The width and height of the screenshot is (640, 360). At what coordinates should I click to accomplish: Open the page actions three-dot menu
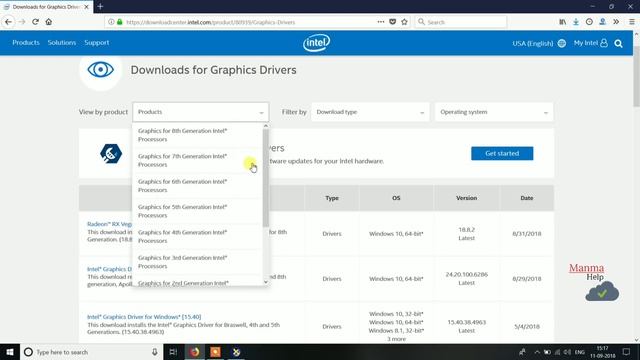[380, 22]
